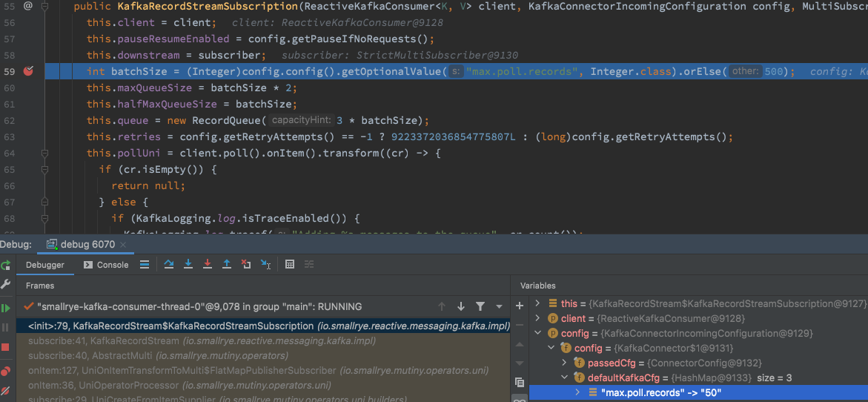Move watch down triangle icon
The image size is (868, 402).
point(520,363)
